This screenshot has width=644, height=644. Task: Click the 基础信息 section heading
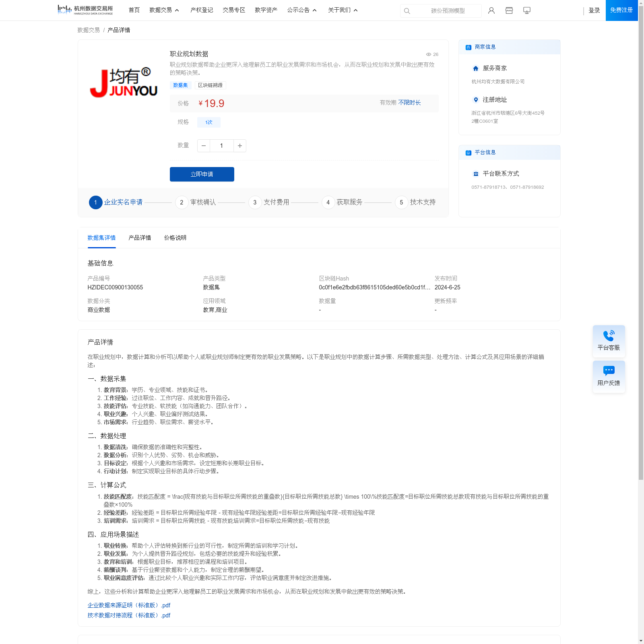[x=100, y=263]
